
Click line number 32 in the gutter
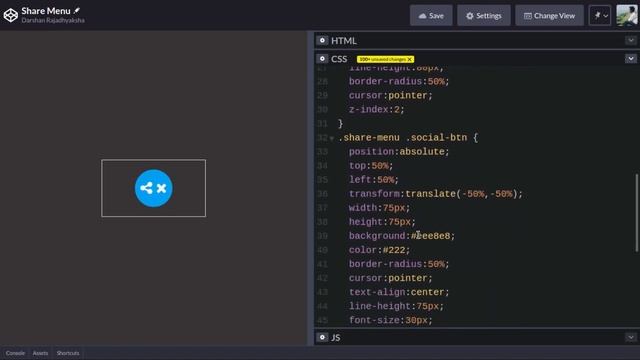coord(322,138)
